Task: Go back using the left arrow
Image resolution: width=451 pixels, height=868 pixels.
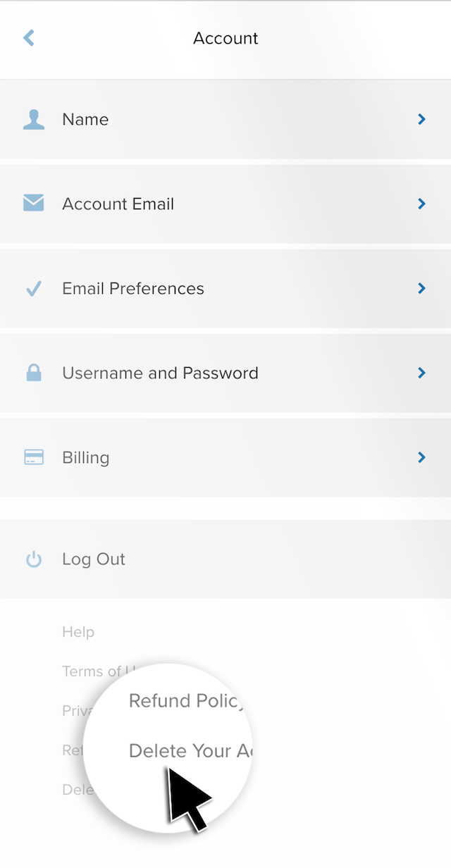Action: (29, 38)
